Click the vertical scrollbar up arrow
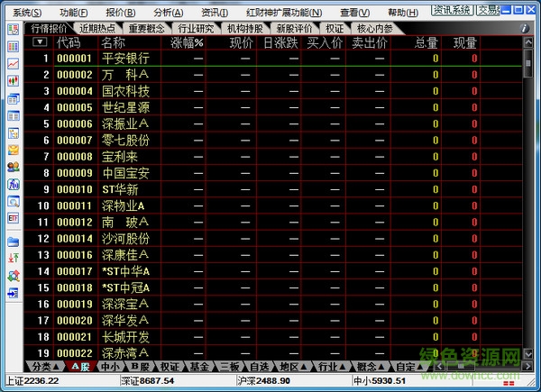Image resolution: width=541 pixels, height=392 pixels. [x=527, y=42]
